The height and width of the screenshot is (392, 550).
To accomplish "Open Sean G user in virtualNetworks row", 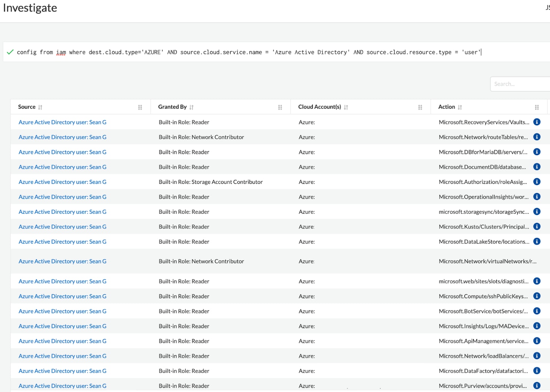I will pyautogui.click(x=63, y=261).
